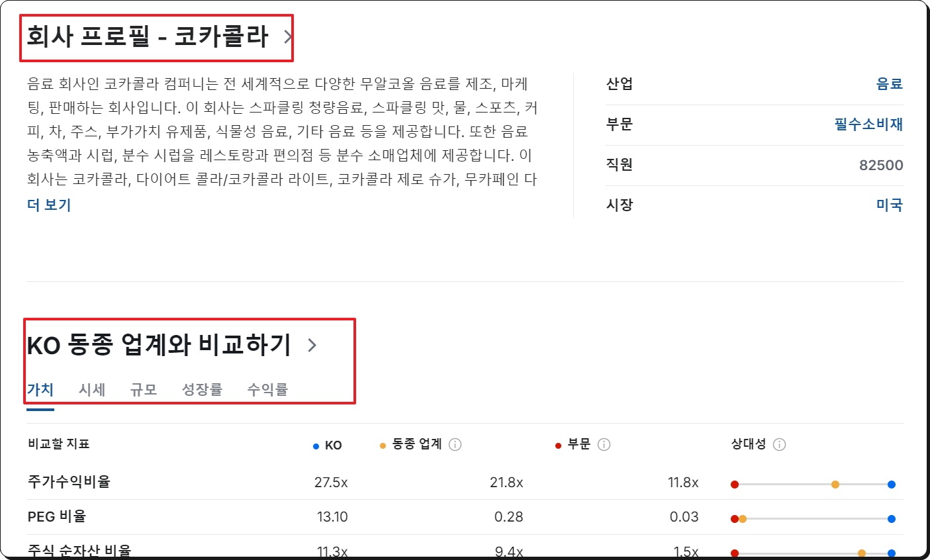
Task: Click the 주식 순자산 비율 row label
Action: 79,551
